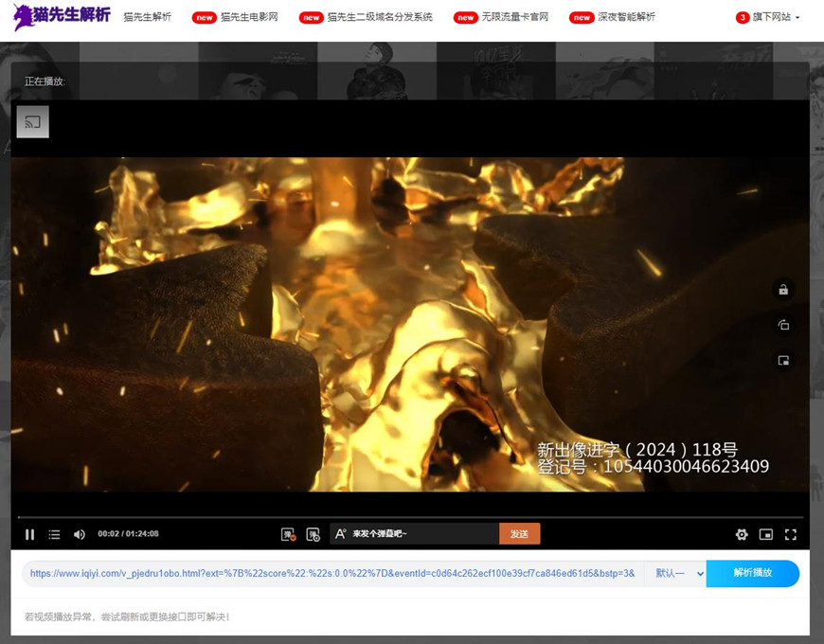Open the 猫先生二级域名分发系统 nav link
Viewport: 824px width, 644px height.
click(380, 17)
